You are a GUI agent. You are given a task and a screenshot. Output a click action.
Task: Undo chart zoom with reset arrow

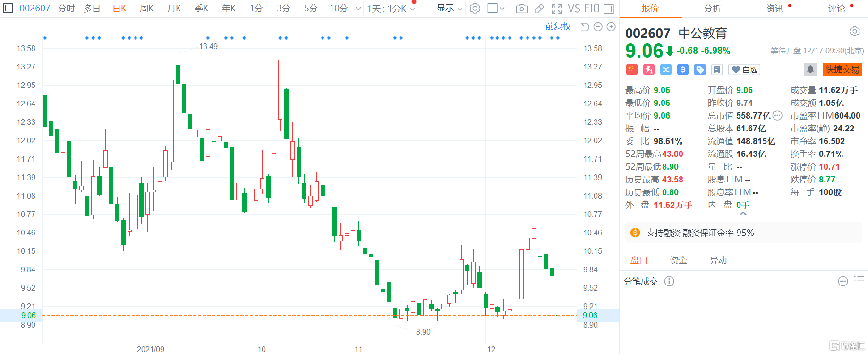tap(585, 27)
